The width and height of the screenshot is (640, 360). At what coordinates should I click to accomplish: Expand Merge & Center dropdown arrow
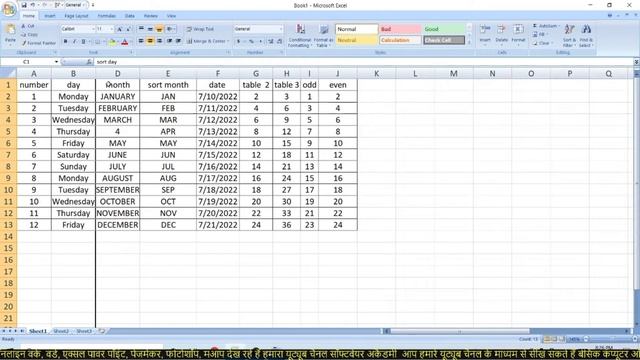coord(228,41)
